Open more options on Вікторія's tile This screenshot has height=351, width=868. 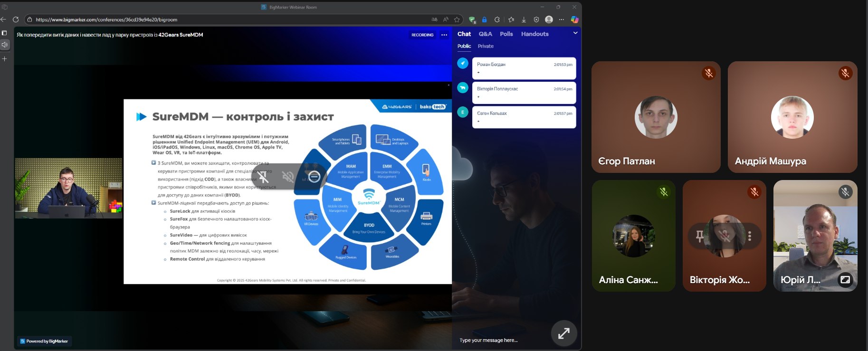point(750,236)
